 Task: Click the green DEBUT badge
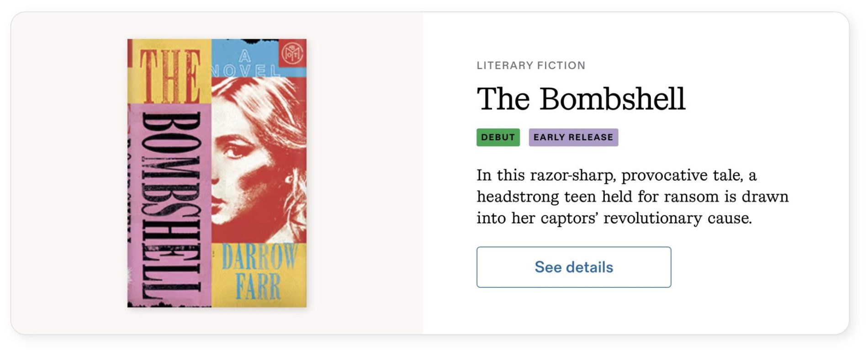tap(498, 138)
